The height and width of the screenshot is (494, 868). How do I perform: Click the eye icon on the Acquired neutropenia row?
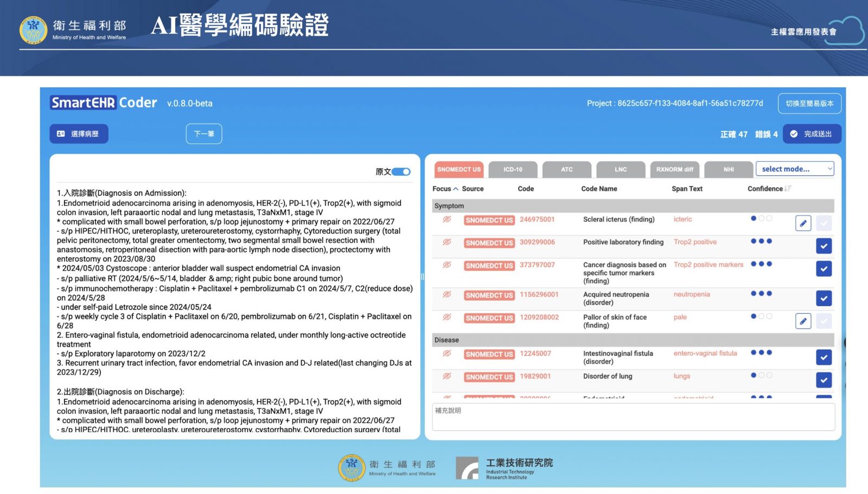[446, 294]
